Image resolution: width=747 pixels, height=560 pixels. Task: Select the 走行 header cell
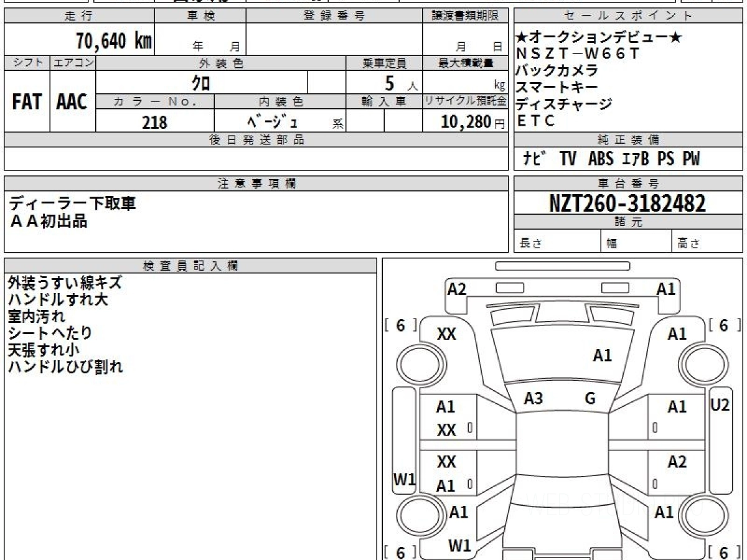78,16
